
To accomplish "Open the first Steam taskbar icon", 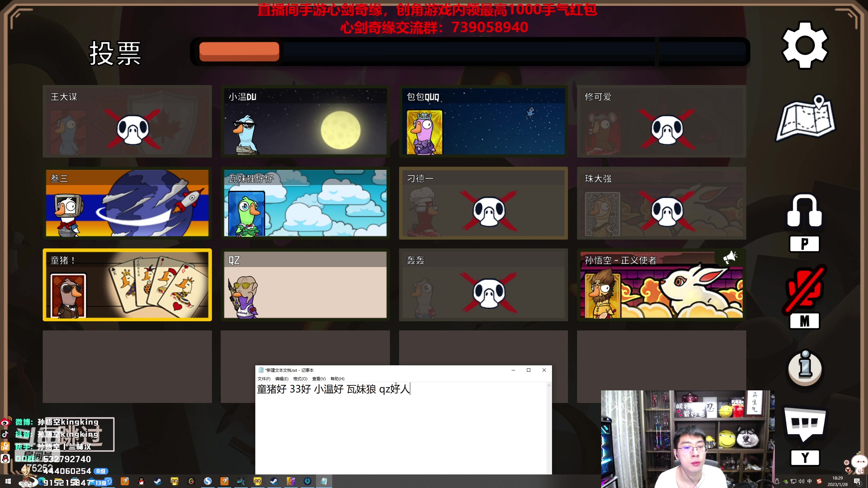I will click(158, 481).
